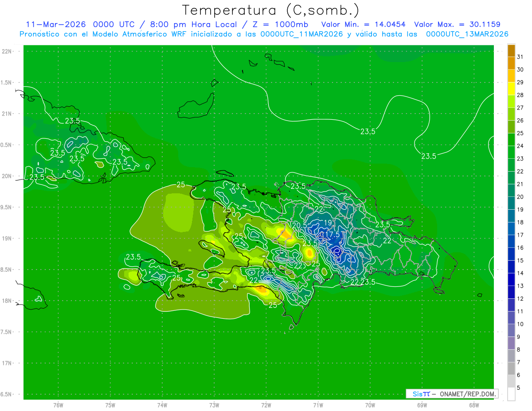This screenshot has height=411, width=532.
Task: Click the '22N' latitude axis label
Action: 7,51
